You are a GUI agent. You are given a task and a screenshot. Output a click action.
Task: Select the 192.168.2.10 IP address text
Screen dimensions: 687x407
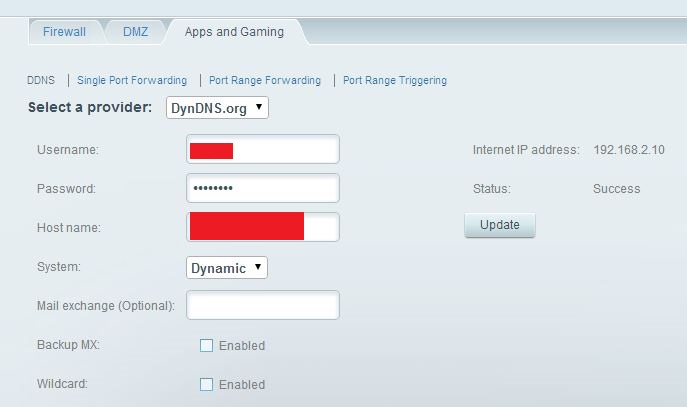click(629, 150)
